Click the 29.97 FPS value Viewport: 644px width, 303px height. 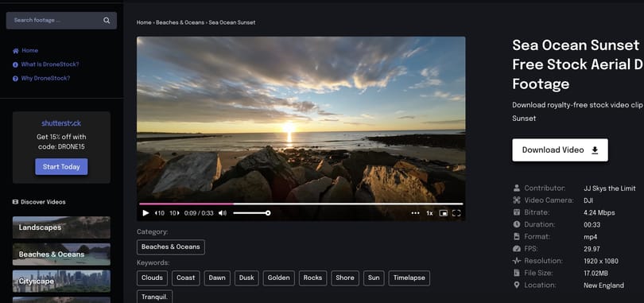point(592,249)
